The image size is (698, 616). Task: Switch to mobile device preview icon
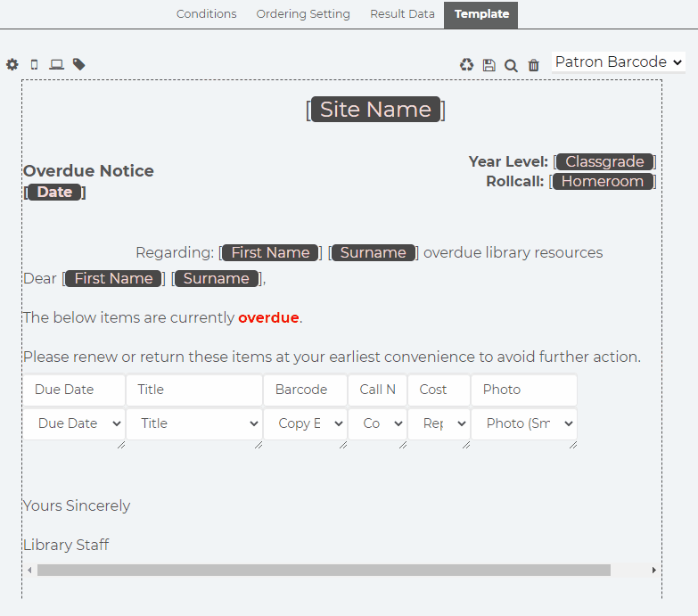(x=34, y=64)
